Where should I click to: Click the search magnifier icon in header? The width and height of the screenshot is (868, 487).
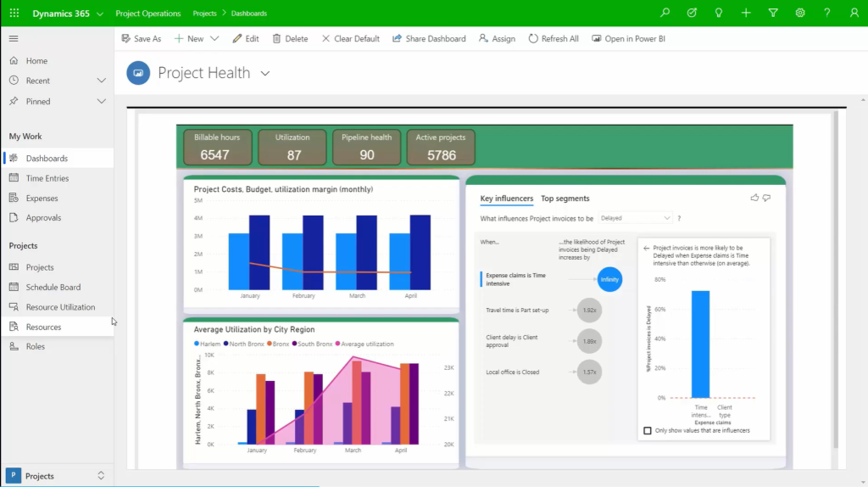(665, 14)
